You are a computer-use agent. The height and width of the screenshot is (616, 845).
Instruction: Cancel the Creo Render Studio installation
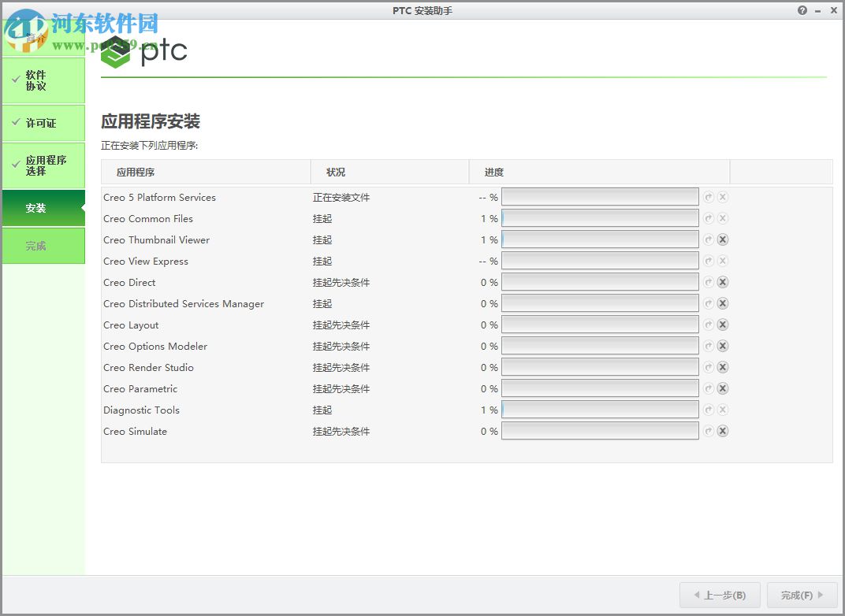point(723,367)
